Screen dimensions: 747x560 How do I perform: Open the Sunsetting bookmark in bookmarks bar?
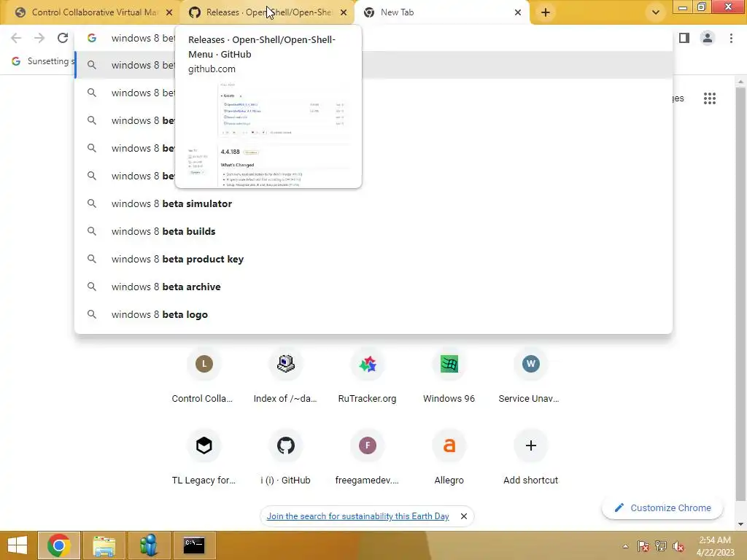(43, 61)
